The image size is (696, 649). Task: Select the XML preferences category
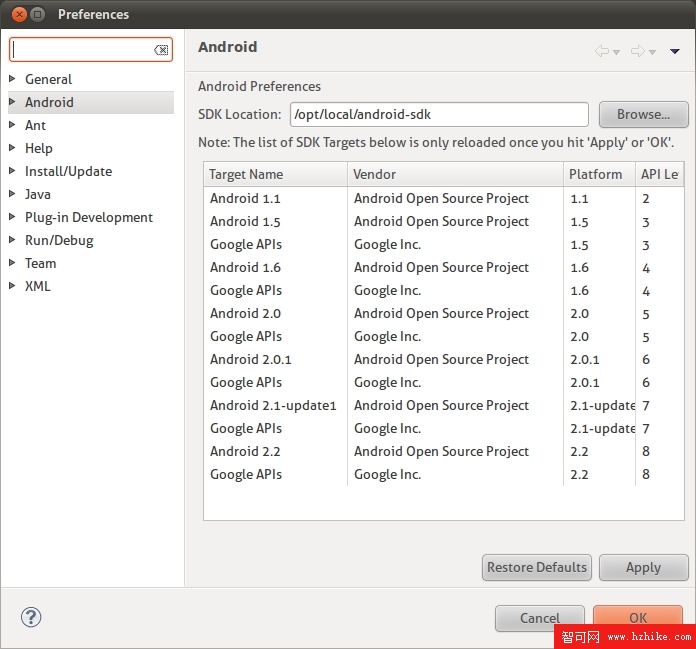click(38, 286)
